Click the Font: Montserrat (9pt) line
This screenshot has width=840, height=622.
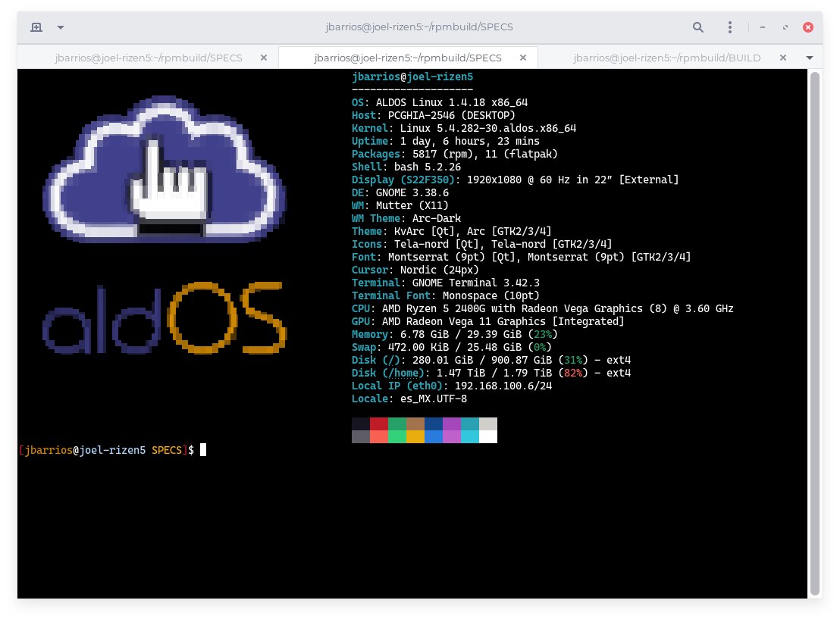(522, 257)
